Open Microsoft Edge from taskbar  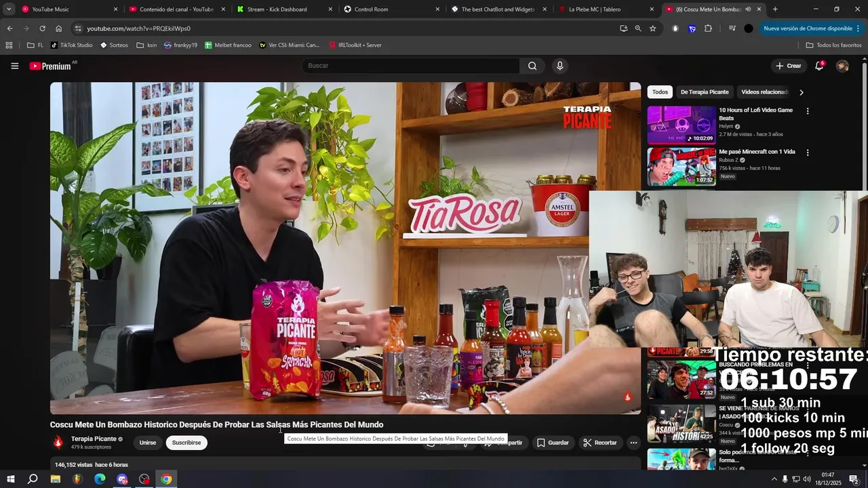(100, 479)
